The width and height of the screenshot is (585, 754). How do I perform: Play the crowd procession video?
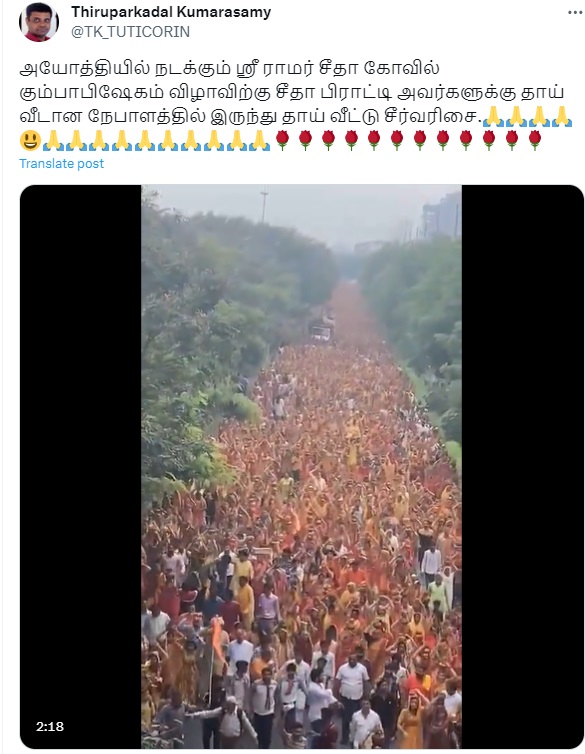pos(301,466)
